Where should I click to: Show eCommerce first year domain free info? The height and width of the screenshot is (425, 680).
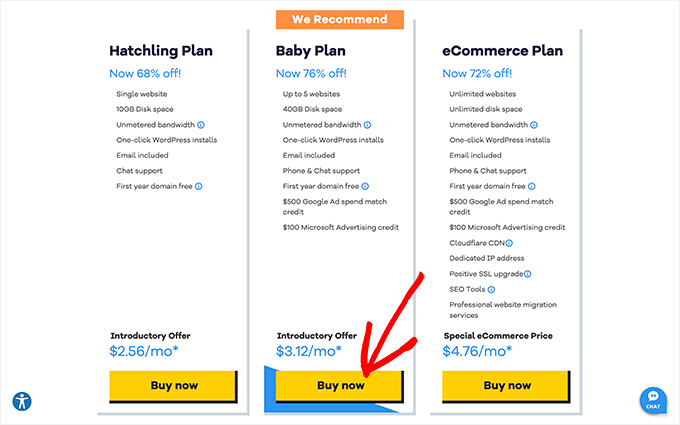coord(533,186)
